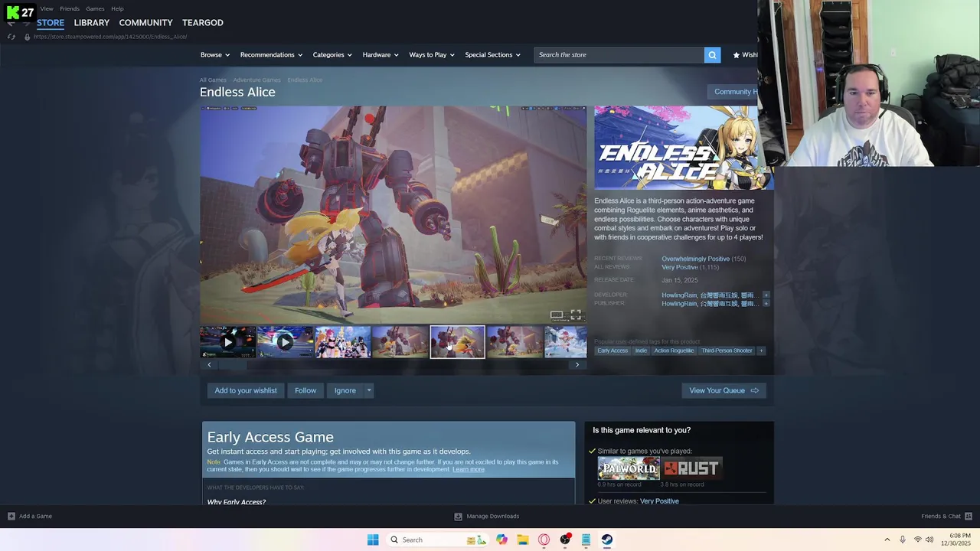
Task: Open the TEARGOD profile tab
Action: click(203, 23)
